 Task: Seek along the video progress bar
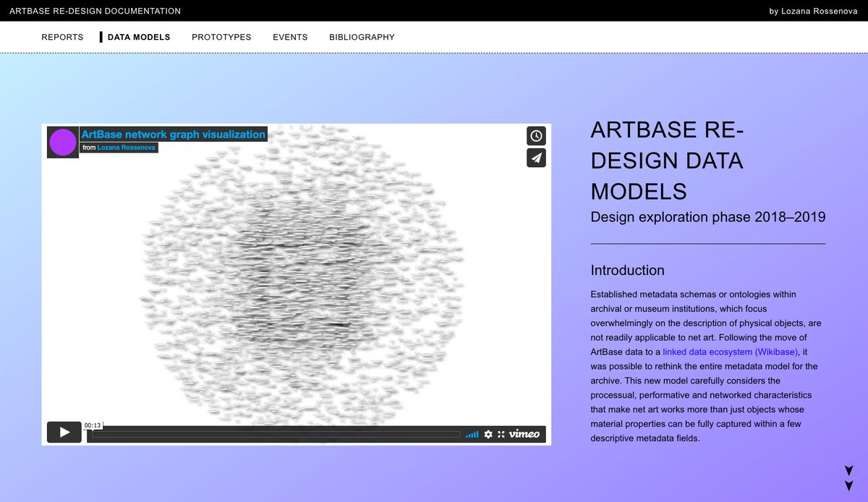pos(276,434)
